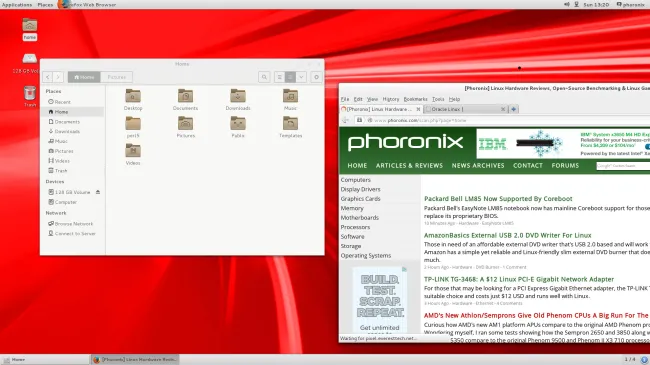This screenshot has height=365, width=650.
Task: Open the gear settings menu in file manager
Action: [x=316, y=77]
